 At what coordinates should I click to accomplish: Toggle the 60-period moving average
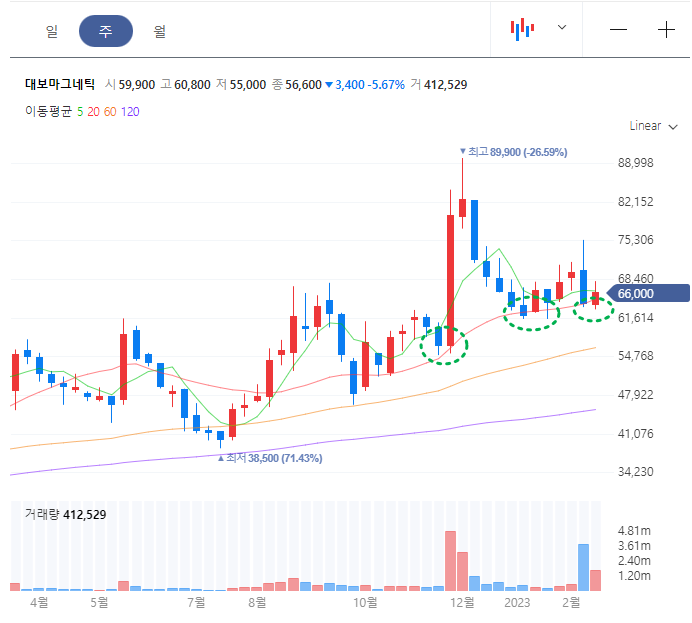(x=110, y=112)
